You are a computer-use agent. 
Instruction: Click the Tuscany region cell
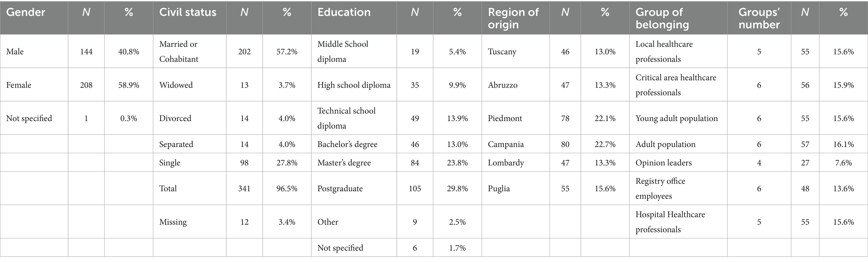tap(502, 52)
